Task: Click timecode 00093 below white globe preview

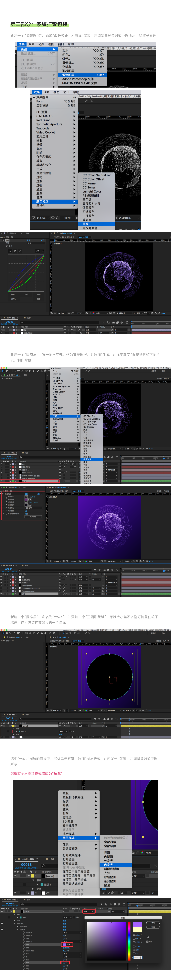Action: pos(67,218)
